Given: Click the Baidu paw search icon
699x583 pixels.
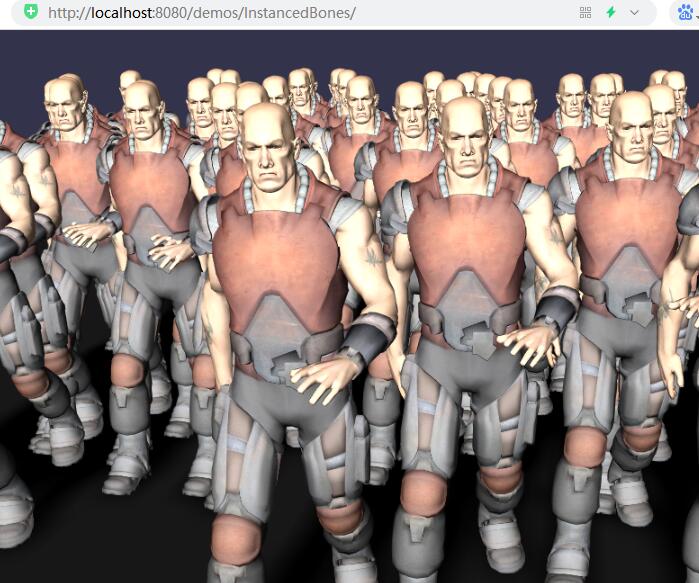Looking at the screenshot, I should tap(685, 12).
